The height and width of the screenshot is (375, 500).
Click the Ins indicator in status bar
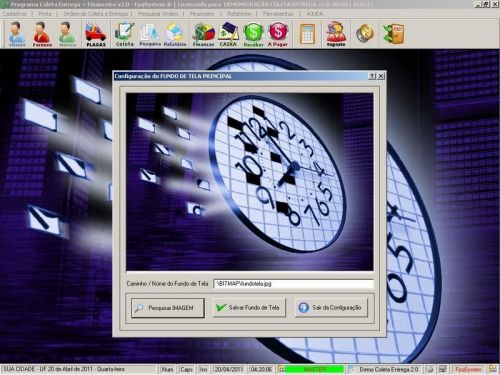pyautogui.click(x=203, y=369)
